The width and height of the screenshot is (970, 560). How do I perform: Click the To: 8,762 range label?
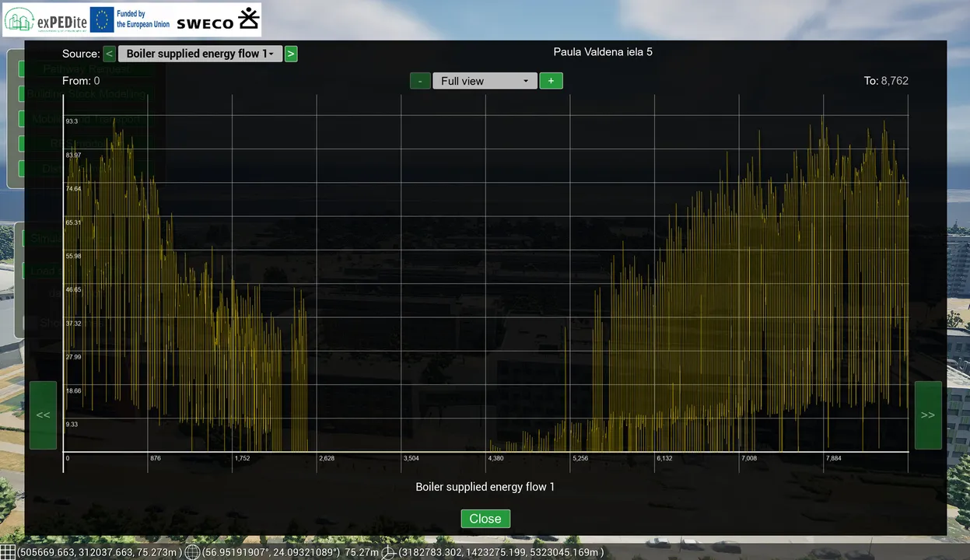coord(886,81)
